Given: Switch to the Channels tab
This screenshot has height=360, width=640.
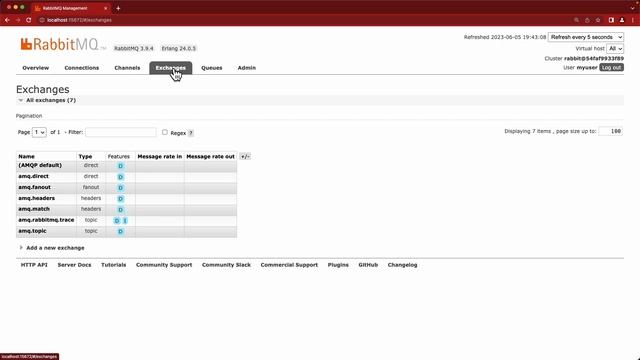Looking at the screenshot, I should 127,68.
